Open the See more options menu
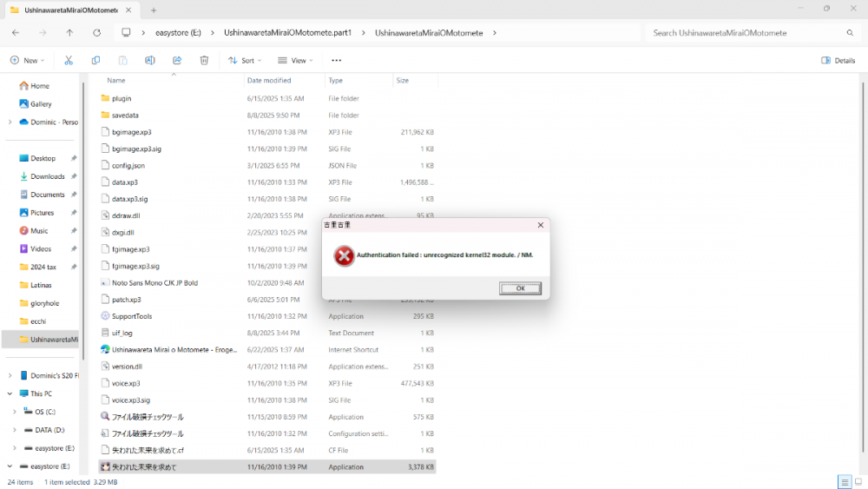Screen dimensions: 868x489 tap(336, 61)
